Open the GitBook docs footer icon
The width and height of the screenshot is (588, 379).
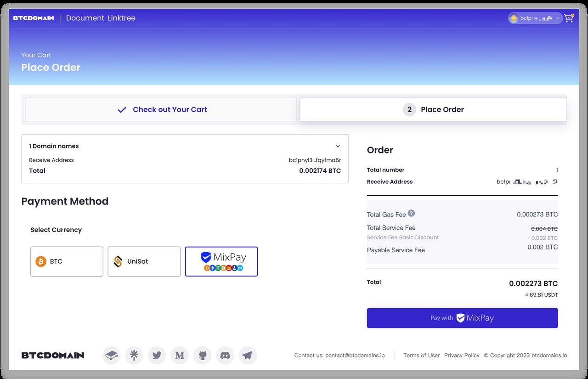[x=112, y=355]
